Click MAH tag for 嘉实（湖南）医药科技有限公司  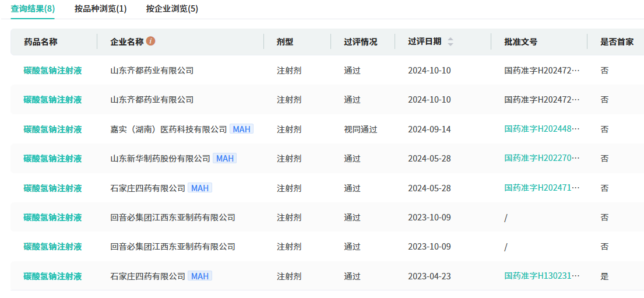point(241,129)
